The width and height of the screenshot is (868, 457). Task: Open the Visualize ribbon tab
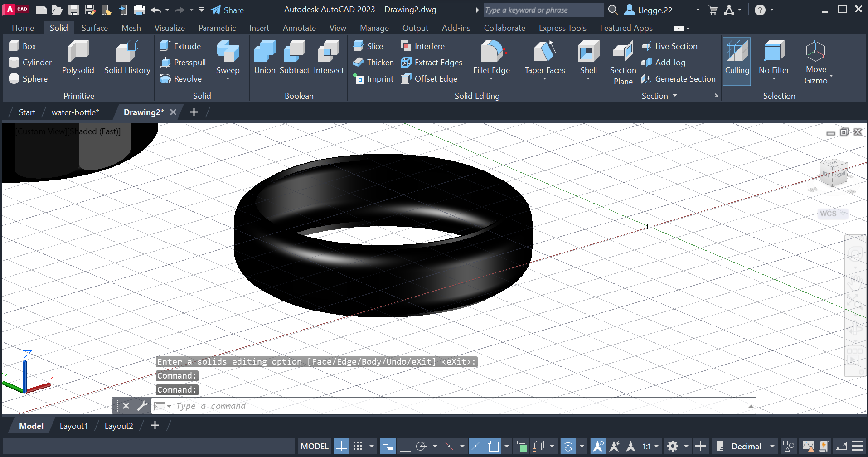tap(170, 28)
